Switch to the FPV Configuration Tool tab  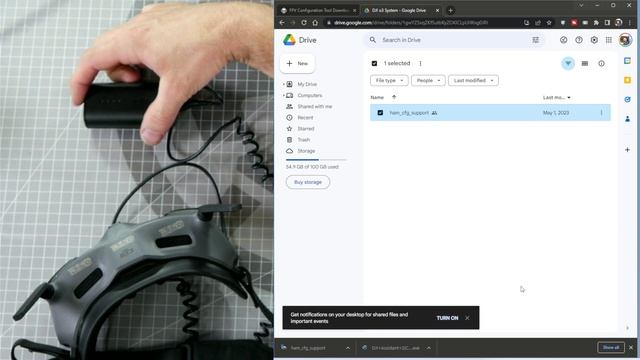318,10
